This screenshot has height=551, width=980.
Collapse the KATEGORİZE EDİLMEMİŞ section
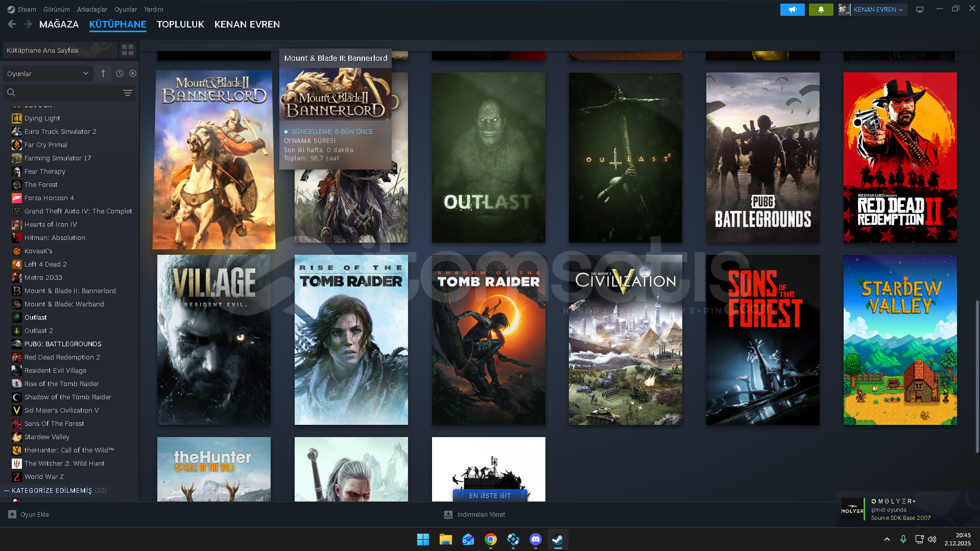coord(7,490)
